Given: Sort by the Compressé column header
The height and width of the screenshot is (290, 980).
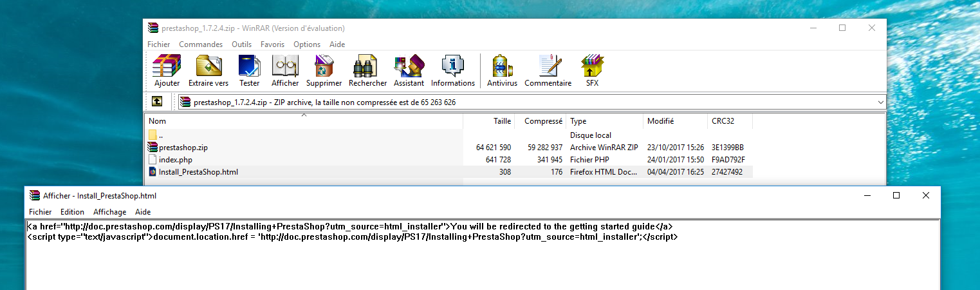Looking at the screenshot, I should click(x=541, y=121).
